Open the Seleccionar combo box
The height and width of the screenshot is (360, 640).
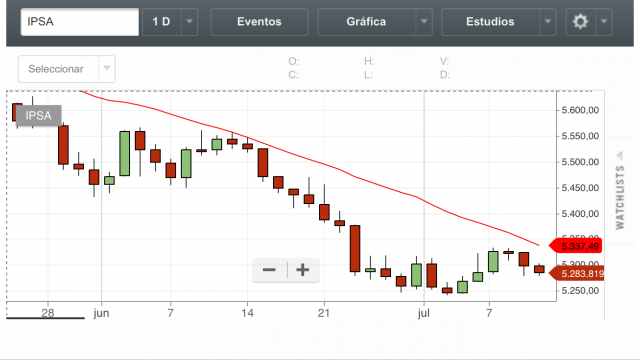point(67,69)
